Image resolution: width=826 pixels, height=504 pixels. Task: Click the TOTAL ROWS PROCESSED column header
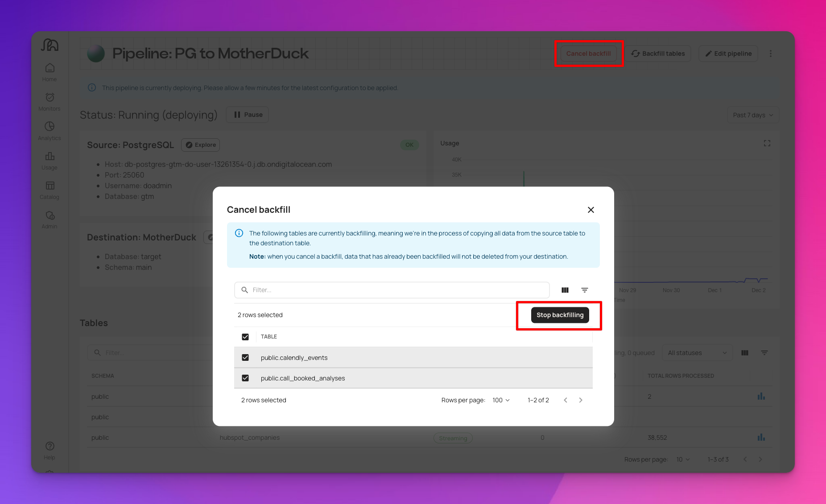[681, 376]
